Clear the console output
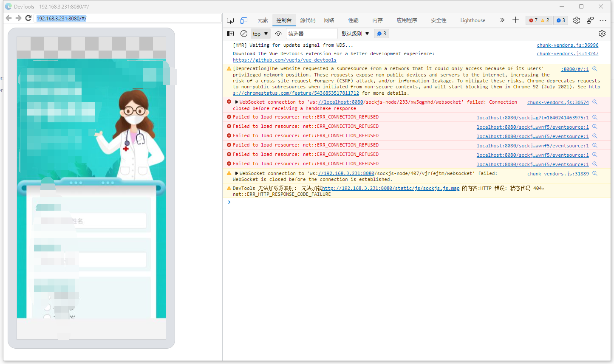 244,34
